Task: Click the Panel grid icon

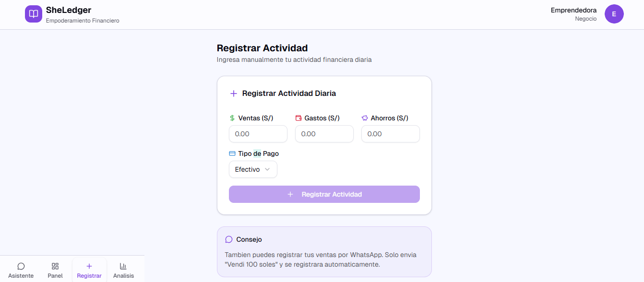Action: click(x=55, y=266)
